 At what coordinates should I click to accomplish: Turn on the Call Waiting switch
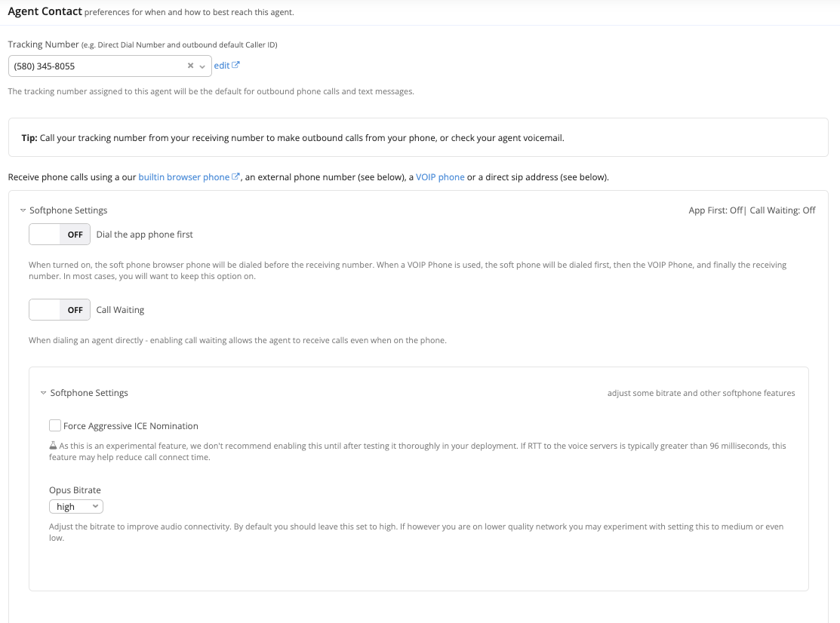[60, 310]
